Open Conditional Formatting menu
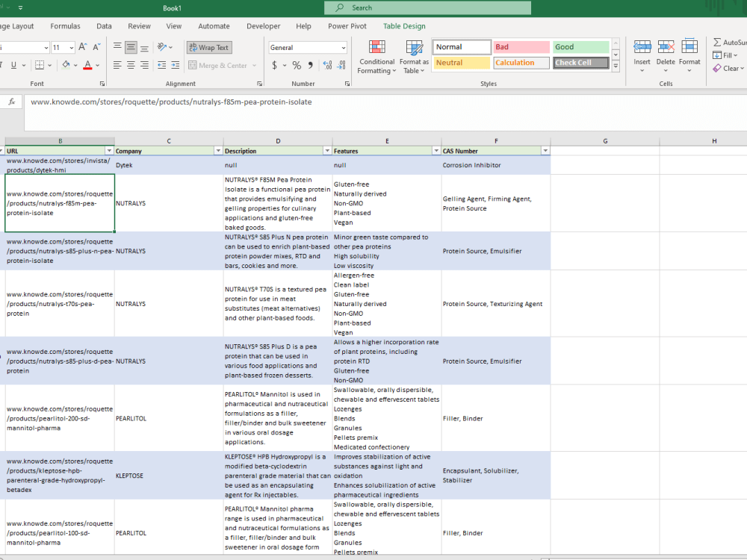 376,57
